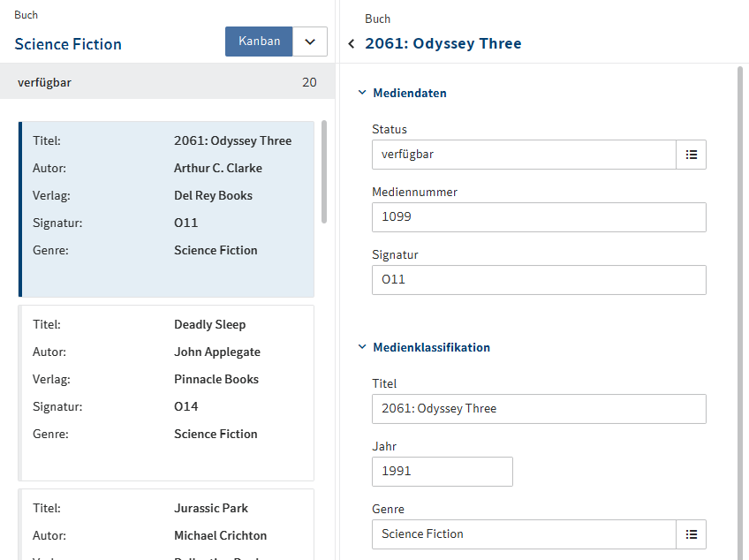Open the value help for Genre field

(691, 534)
